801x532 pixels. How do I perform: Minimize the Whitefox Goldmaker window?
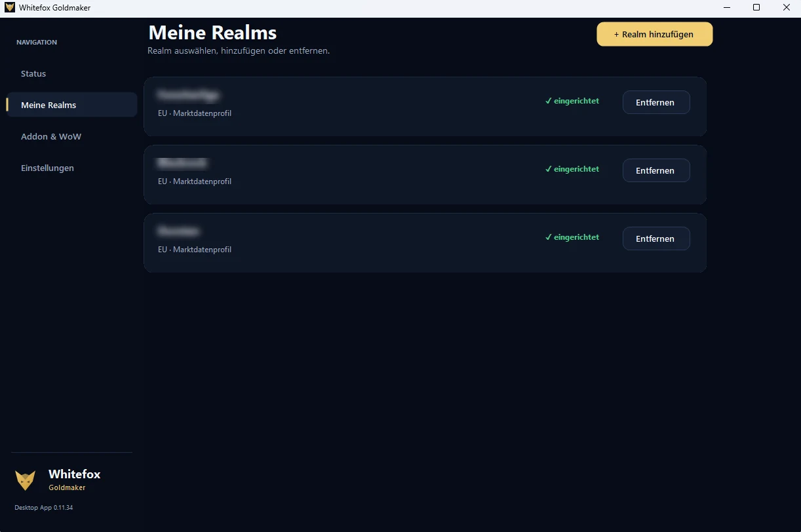[x=728, y=8]
